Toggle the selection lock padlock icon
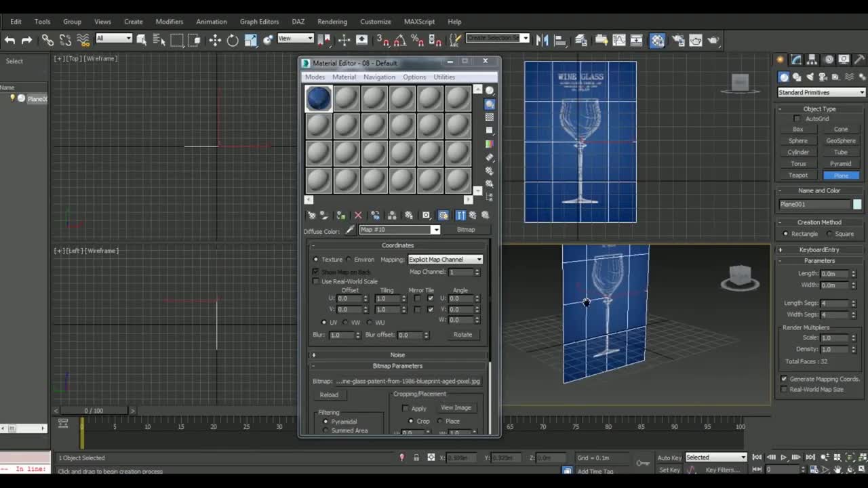 [416, 457]
